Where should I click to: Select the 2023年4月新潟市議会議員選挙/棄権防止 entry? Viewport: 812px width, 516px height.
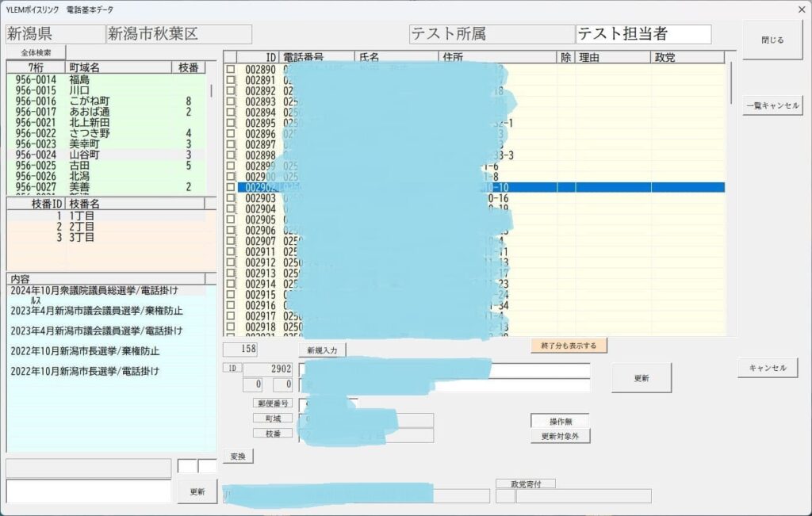pos(96,311)
